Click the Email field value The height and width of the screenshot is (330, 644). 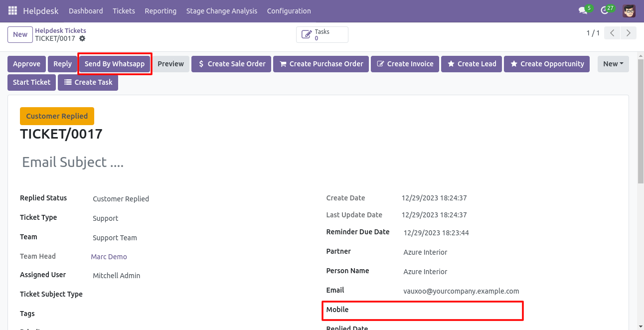(x=461, y=291)
